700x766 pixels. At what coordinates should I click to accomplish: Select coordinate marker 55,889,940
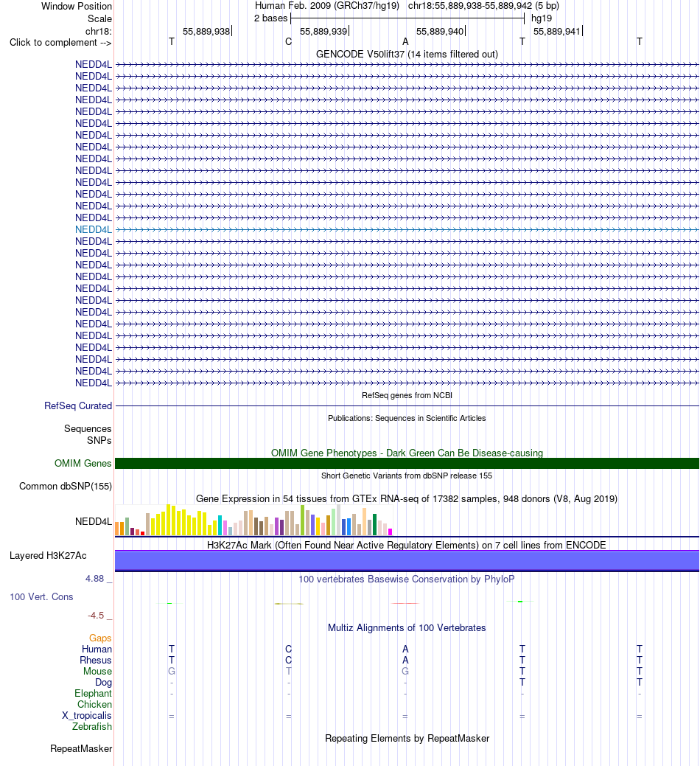pyautogui.click(x=440, y=31)
